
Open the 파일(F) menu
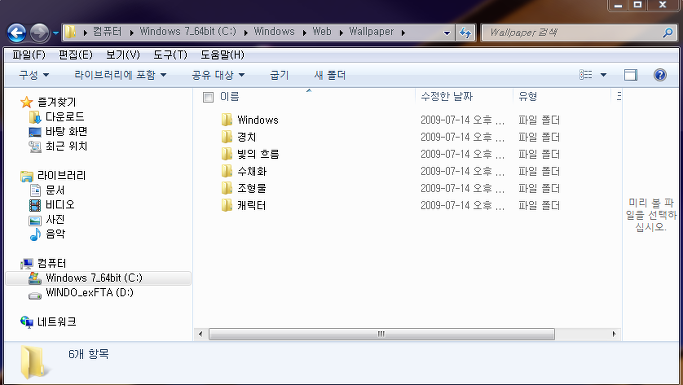pos(29,55)
